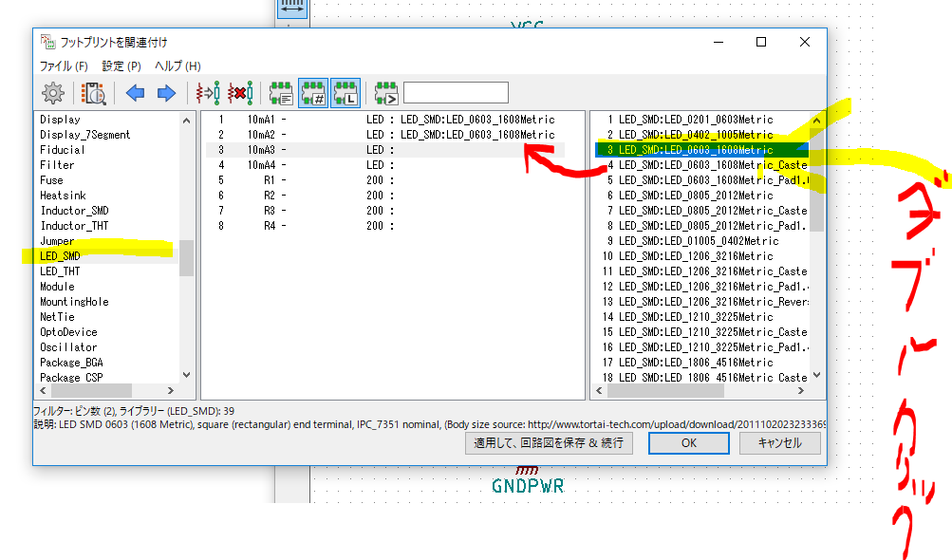Select footprint LED_1806_4516Metric
Image resolution: width=952 pixels, height=560 pixels.
coord(696,362)
